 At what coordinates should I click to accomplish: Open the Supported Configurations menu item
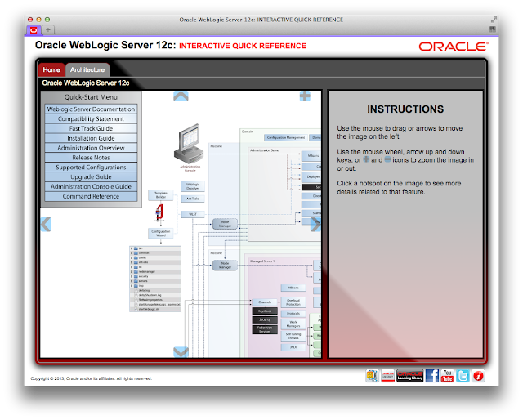pyautogui.click(x=91, y=168)
